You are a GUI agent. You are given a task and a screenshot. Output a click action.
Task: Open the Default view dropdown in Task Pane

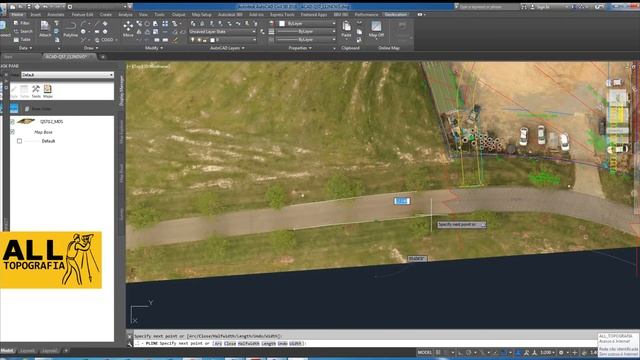tap(67, 75)
